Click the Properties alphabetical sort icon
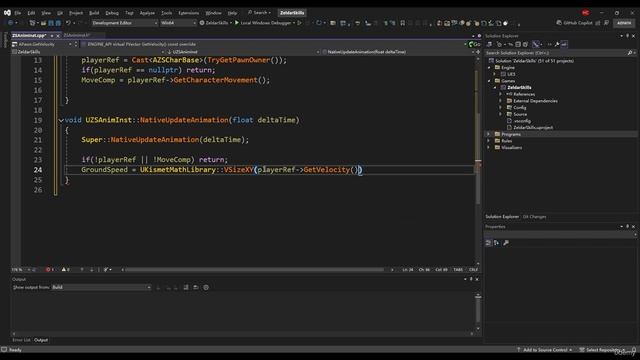This screenshot has width=640, height=360. [x=497, y=243]
